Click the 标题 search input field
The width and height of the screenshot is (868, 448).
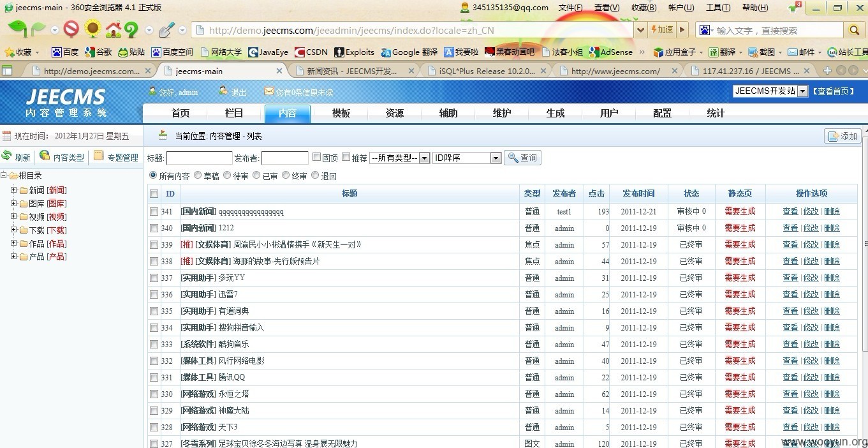[x=200, y=158]
